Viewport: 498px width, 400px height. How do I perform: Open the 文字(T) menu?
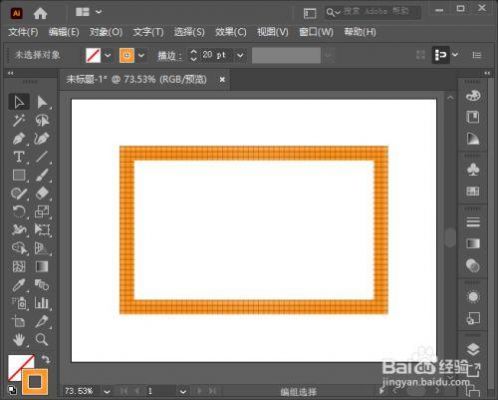tap(148, 32)
